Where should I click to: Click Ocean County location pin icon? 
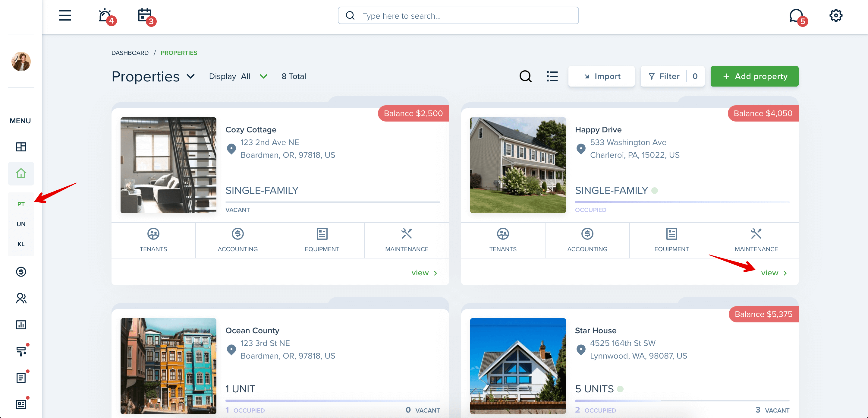pyautogui.click(x=231, y=350)
